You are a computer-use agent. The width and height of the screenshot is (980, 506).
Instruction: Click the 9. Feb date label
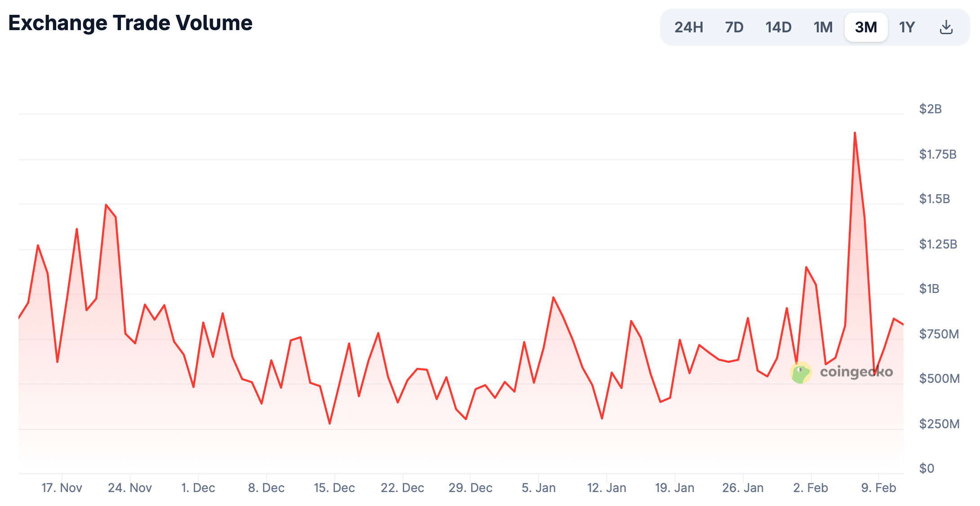coord(878,488)
